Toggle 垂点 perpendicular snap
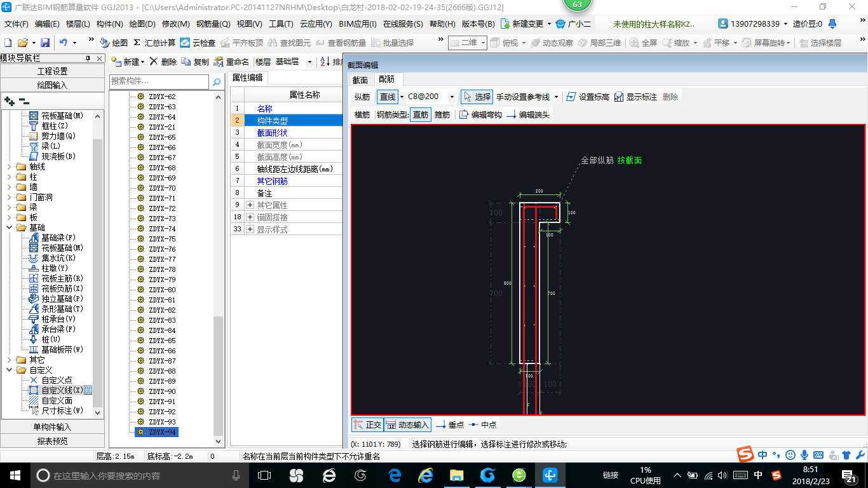The image size is (868, 488). click(x=450, y=424)
